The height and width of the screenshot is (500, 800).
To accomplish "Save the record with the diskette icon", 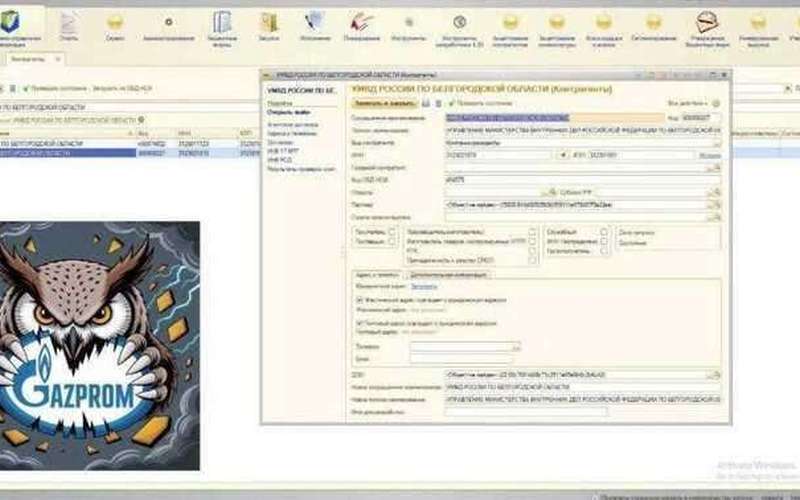I will [426, 103].
